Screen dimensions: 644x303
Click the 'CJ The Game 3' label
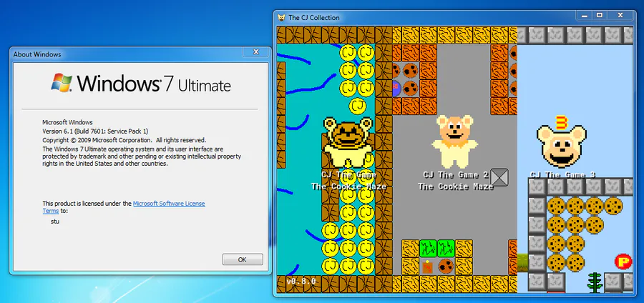[562, 175]
